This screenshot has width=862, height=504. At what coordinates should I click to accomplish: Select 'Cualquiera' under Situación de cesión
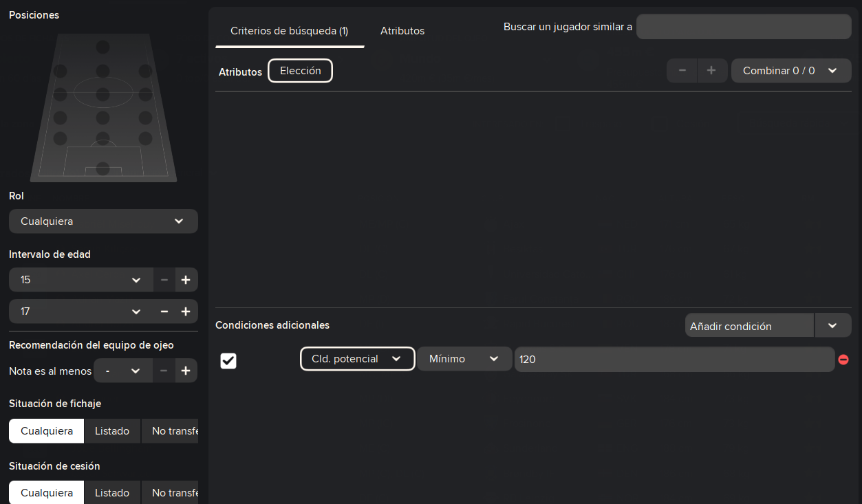pyautogui.click(x=47, y=493)
